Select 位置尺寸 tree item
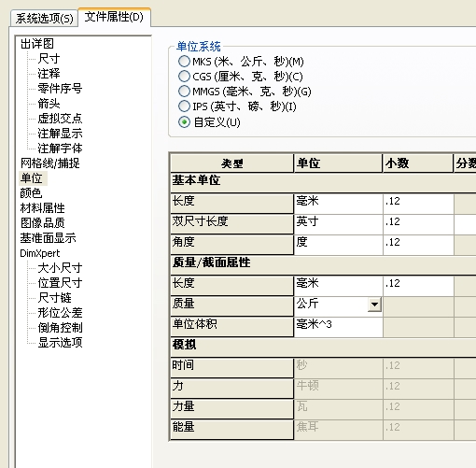The width and height of the screenshot is (476, 468). click(x=60, y=283)
